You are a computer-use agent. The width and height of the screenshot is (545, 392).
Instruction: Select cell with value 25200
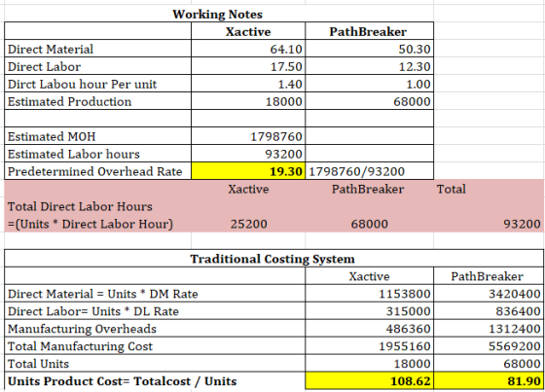pos(249,224)
